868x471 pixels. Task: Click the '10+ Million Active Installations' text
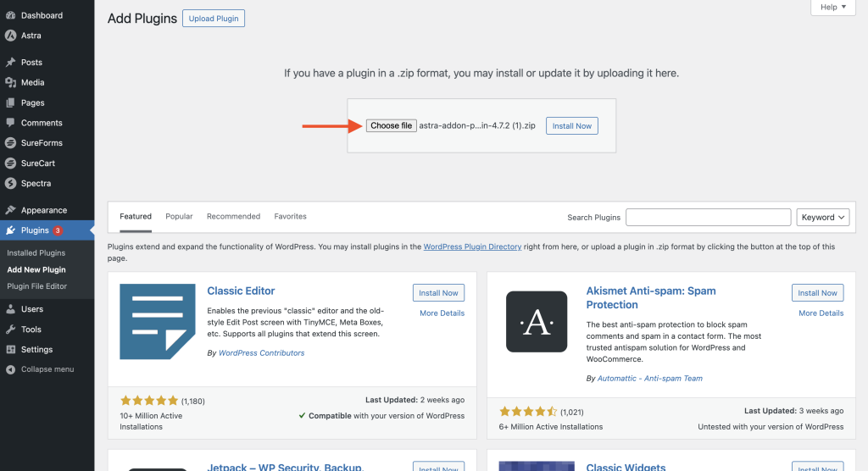[x=151, y=421]
